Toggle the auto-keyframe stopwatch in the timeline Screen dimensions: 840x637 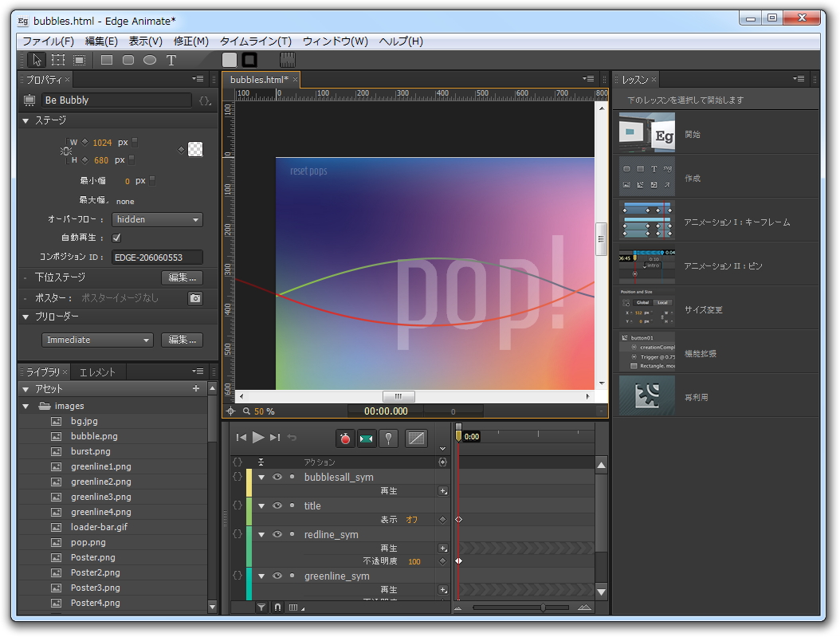pyautogui.click(x=344, y=438)
